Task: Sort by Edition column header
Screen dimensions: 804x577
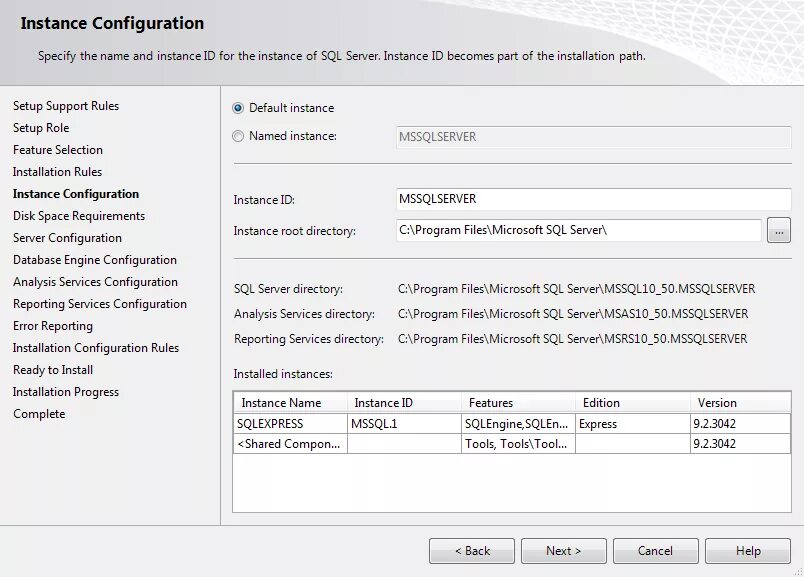Action: 633,403
